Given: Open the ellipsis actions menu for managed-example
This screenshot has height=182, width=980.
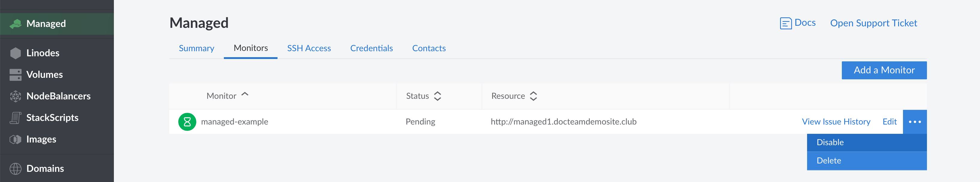Looking at the screenshot, I should pos(915,122).
